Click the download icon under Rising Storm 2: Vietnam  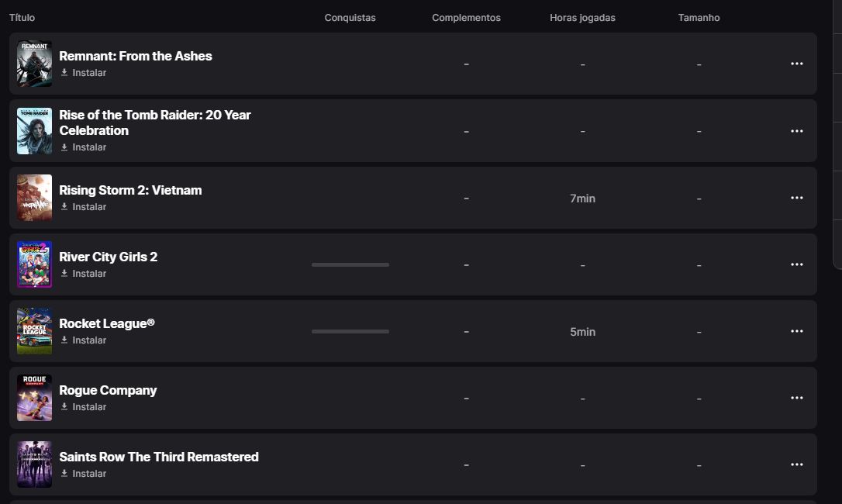[x=64, y=206]
